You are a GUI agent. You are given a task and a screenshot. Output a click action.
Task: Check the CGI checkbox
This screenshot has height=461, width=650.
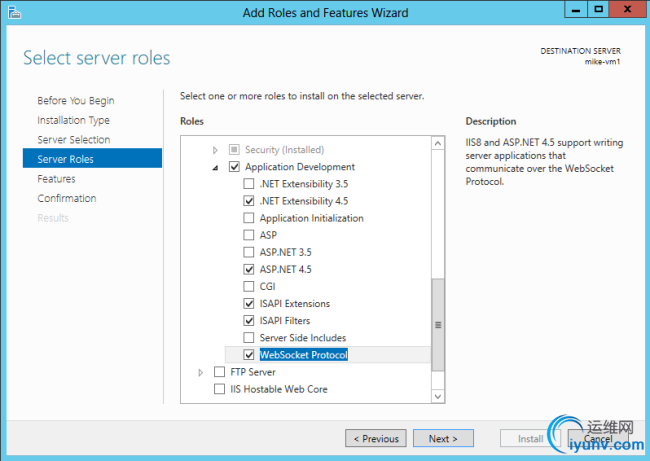(x=249, y=286)
